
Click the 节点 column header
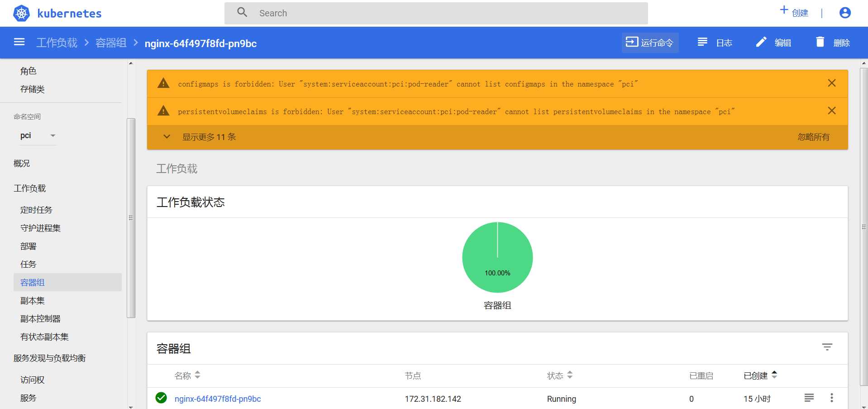413,376
